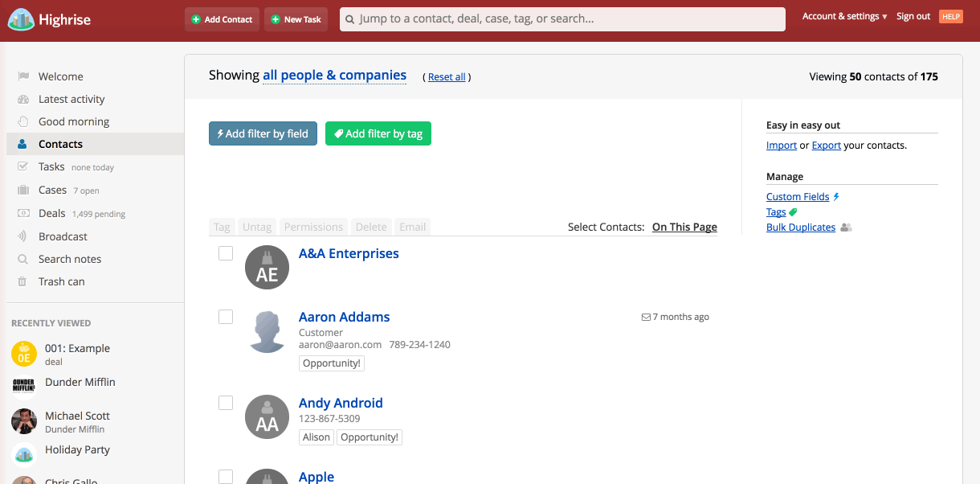Click aaron@aaron.com email address
This screenshot has width=980, height=484.
coord(340,344)
